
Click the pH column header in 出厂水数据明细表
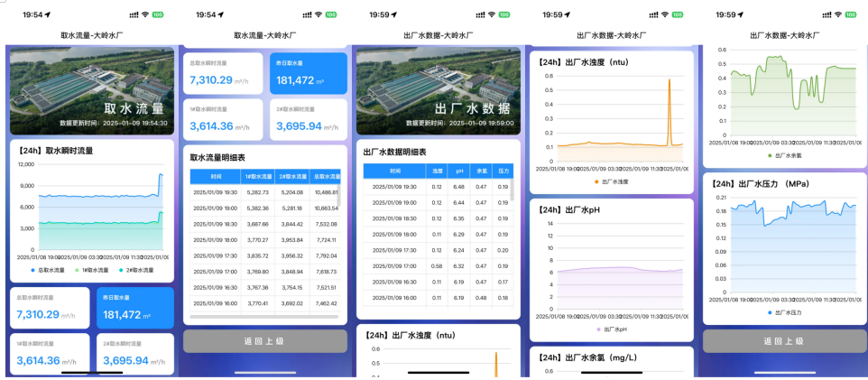tap(459, 171)
